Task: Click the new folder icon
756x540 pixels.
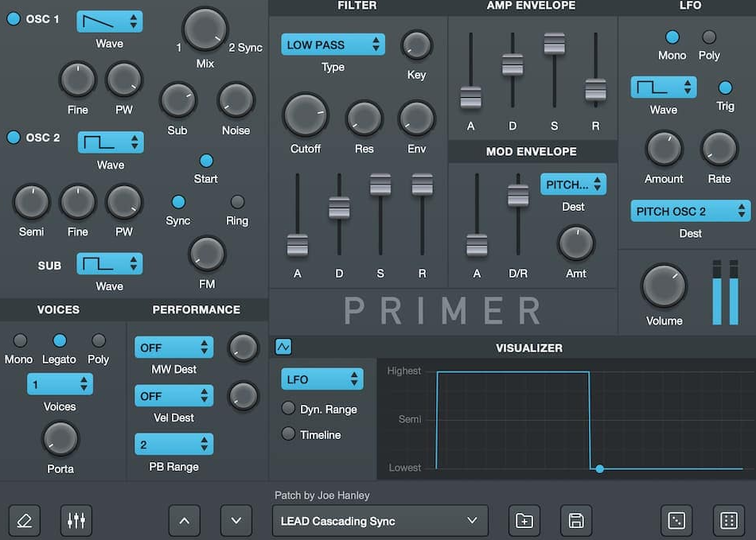Action: click(524, 521)
